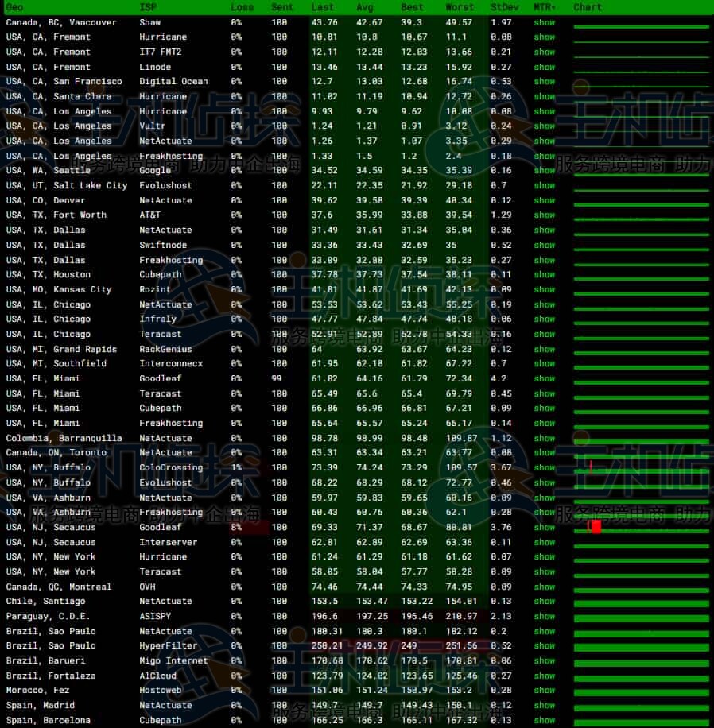Sort by ISP column header
714x728 pixels.
coord(148,7)
